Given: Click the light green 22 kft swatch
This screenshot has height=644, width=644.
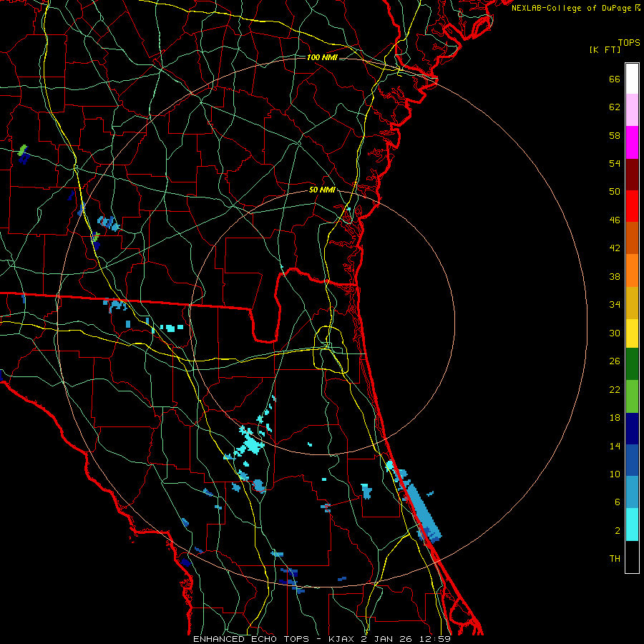Looking at the screenshot, I should pyautogui.click(x=632, y=396).
